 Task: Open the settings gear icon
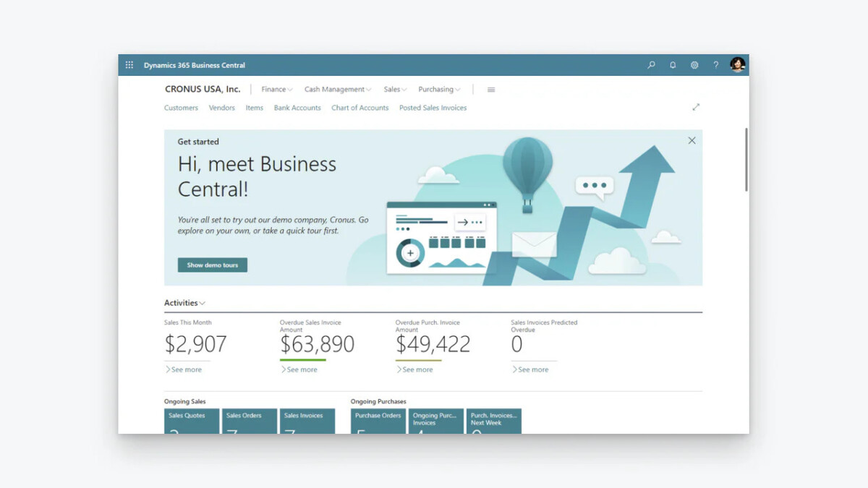pyautogui.click(x=694, y=65)
